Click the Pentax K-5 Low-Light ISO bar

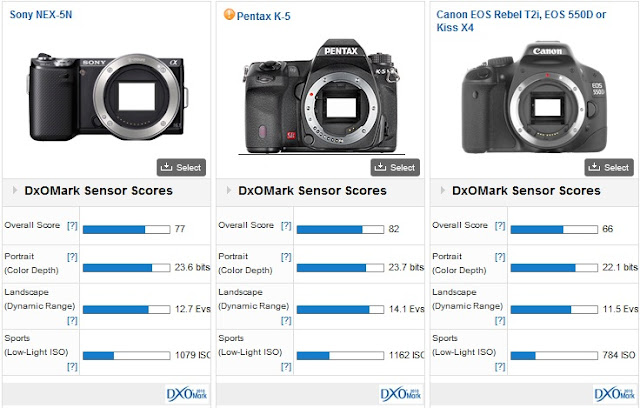click(x=340, y=356)
